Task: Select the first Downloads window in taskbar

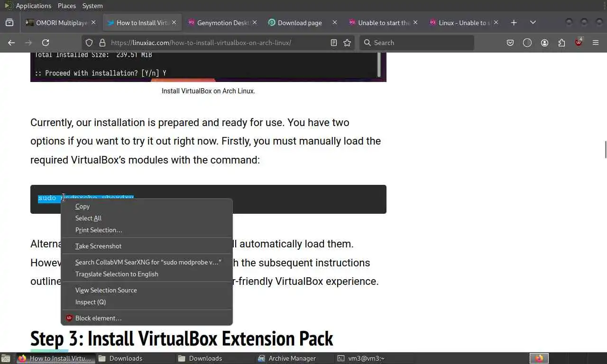Action: coord(135,358)
